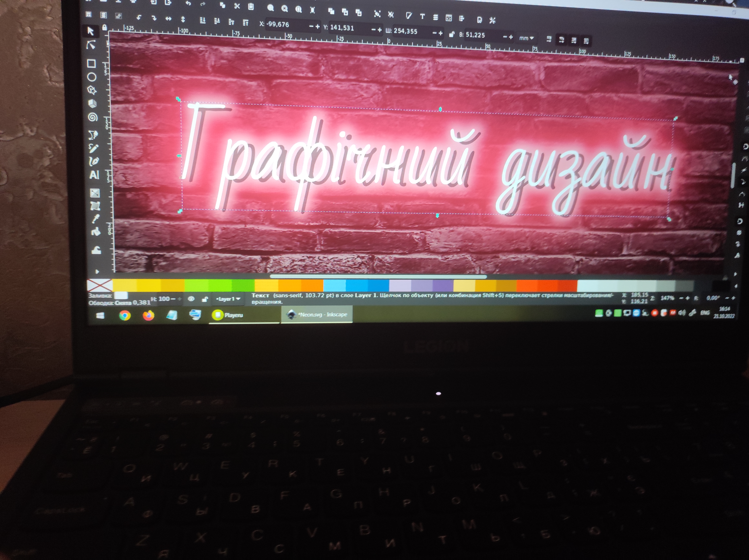Select the Node editing tool

tap(91, 45)
